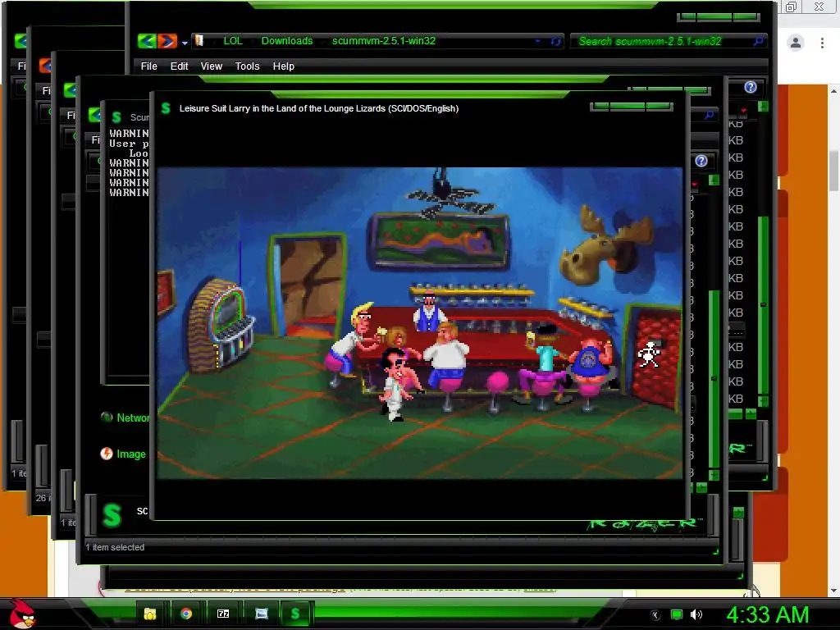Click the blue Help icon in the scummvm-2.5.1-win32 window

[x=751, y=87]
